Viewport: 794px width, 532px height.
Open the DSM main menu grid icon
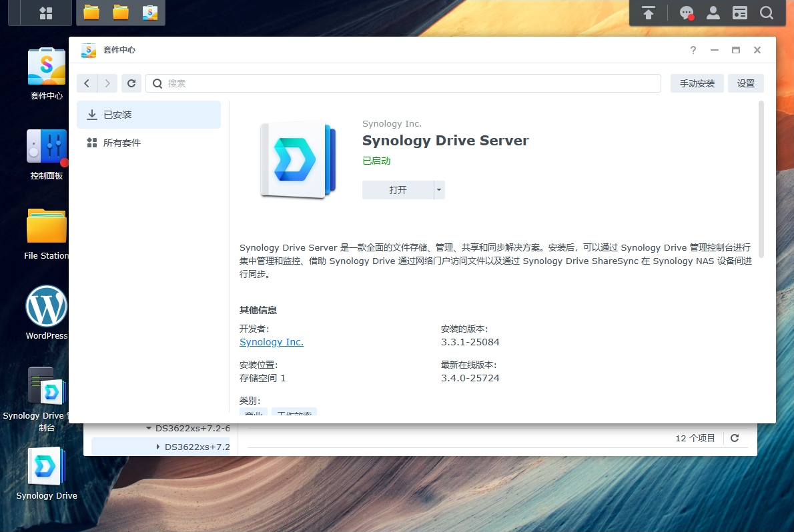45,13
